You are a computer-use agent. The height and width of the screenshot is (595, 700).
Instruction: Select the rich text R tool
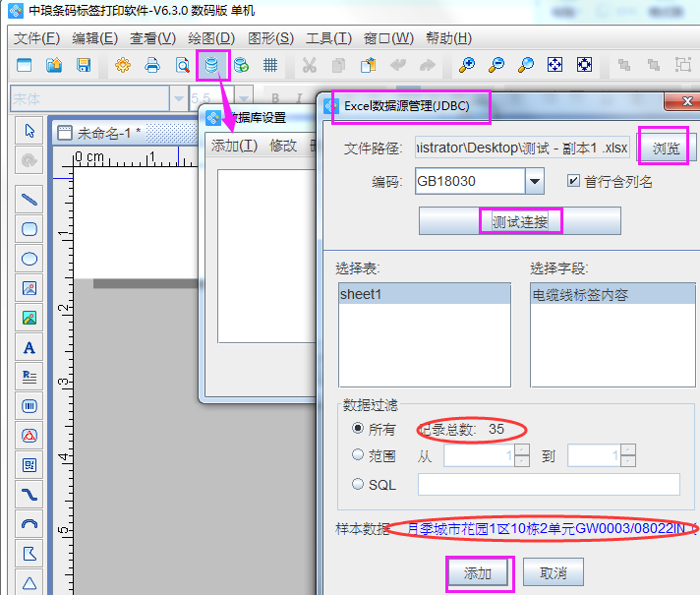click(29, 377)
